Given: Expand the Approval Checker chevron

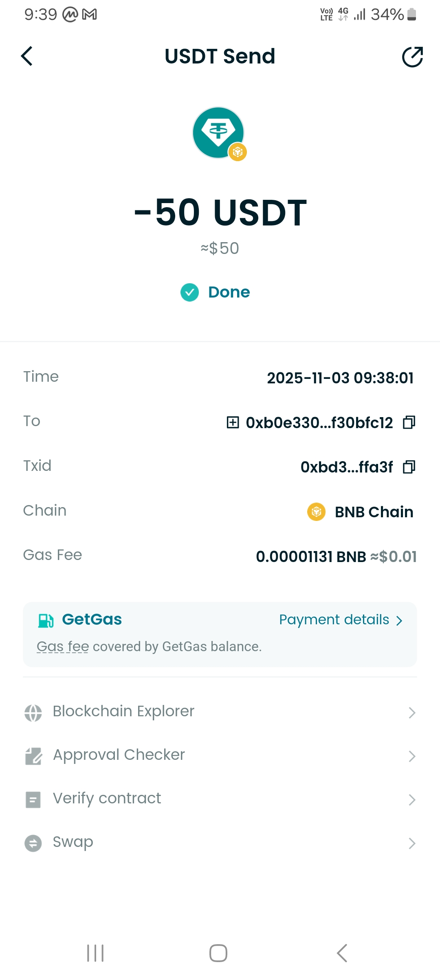Looking at the screenshot, I should pyautogui.click(x=412, y=756).
